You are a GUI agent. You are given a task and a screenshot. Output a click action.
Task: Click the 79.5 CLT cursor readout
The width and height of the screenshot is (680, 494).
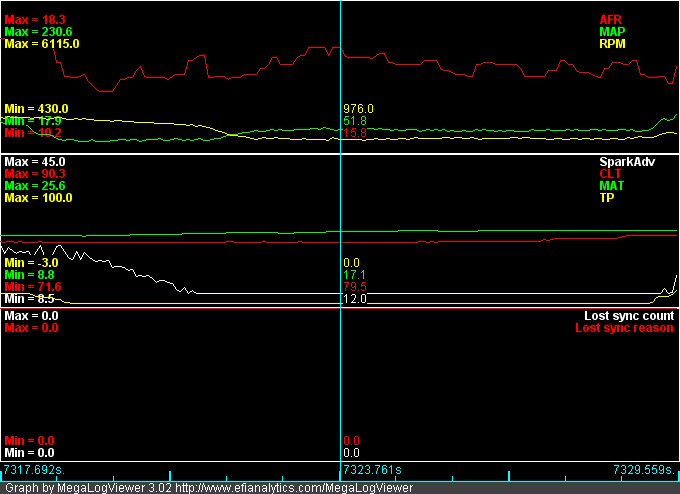click(355, 286)
